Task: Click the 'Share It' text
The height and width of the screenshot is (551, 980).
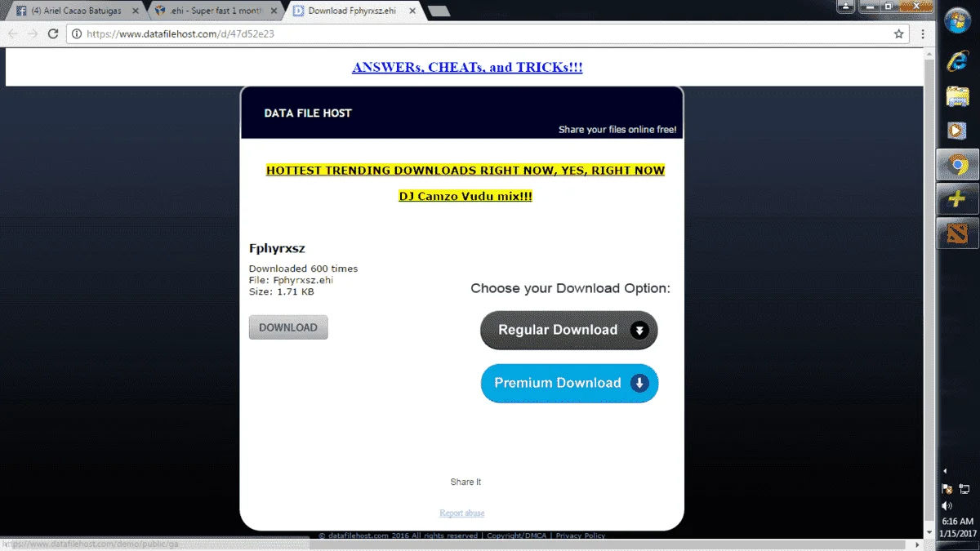Action: (x=465, y=482)
